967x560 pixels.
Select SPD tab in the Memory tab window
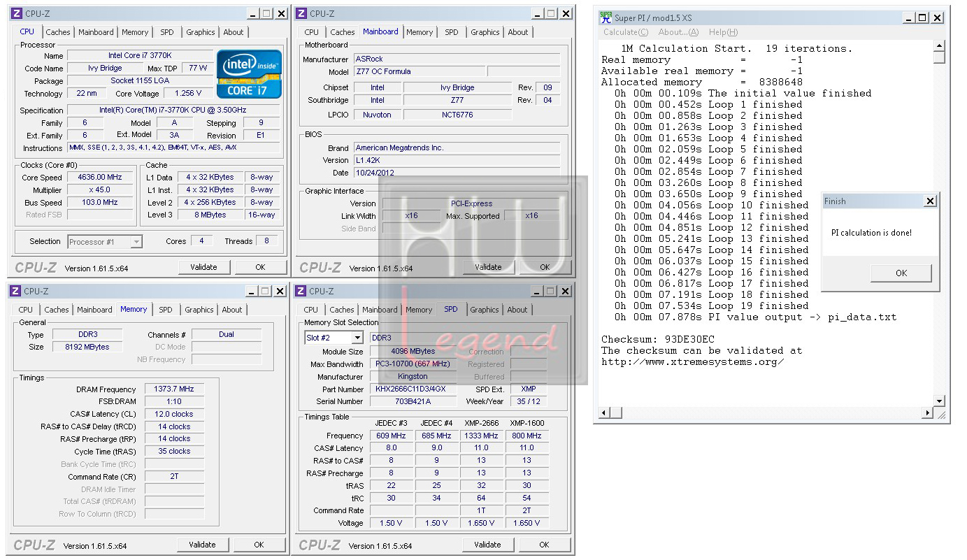pyautogui.click(x=165, y=310)
